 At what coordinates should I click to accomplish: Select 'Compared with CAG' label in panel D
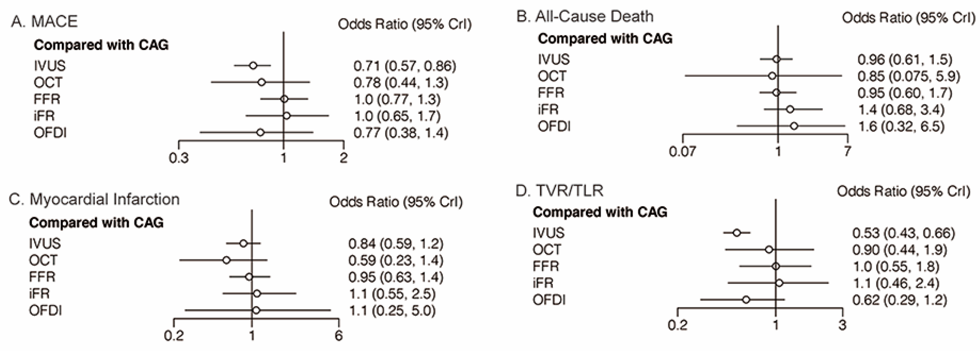[x=600, y=212]
